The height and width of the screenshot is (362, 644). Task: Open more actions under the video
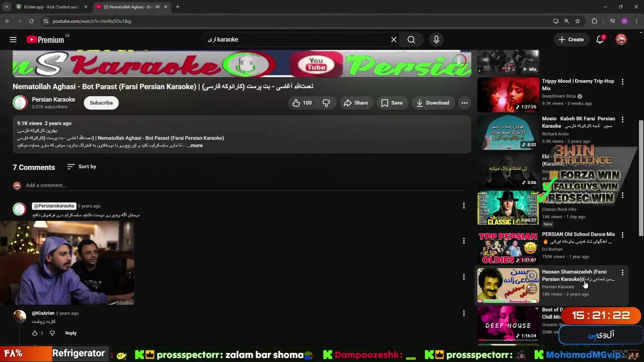coord(464,103)
